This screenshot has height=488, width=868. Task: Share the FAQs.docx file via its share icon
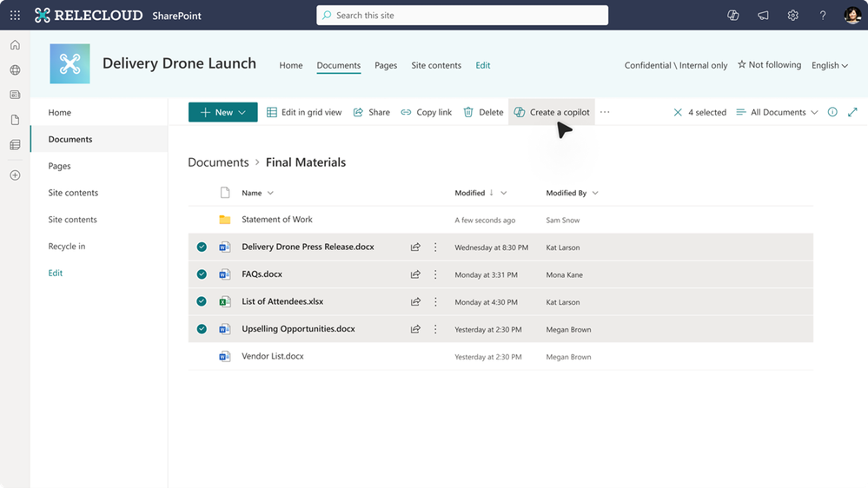(x=415, y=274)
